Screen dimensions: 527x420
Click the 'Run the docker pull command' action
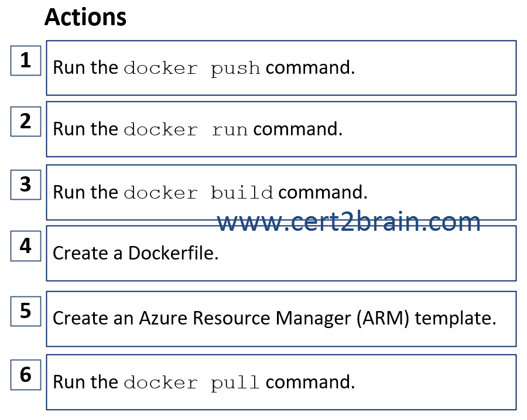click(281, 383)
